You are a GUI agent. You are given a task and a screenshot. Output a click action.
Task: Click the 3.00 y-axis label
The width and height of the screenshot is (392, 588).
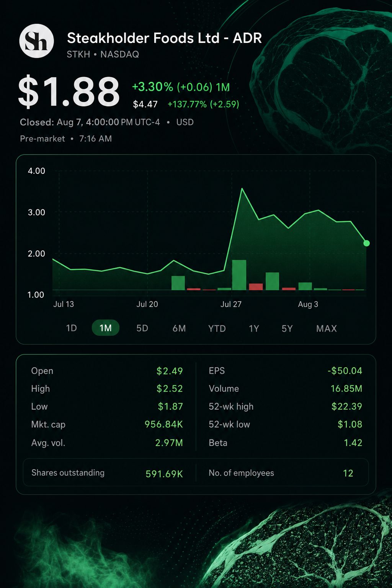pyautogui.click(x=36, y=212)
